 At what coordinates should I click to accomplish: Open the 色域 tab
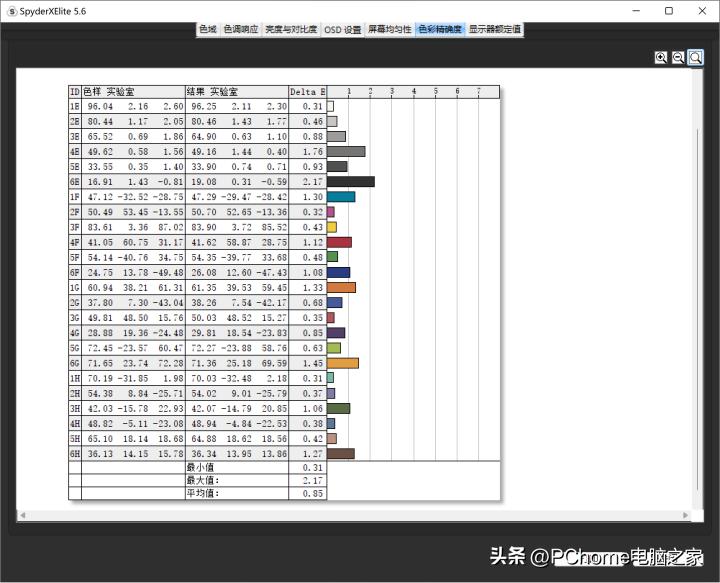(x=208, y=29)
